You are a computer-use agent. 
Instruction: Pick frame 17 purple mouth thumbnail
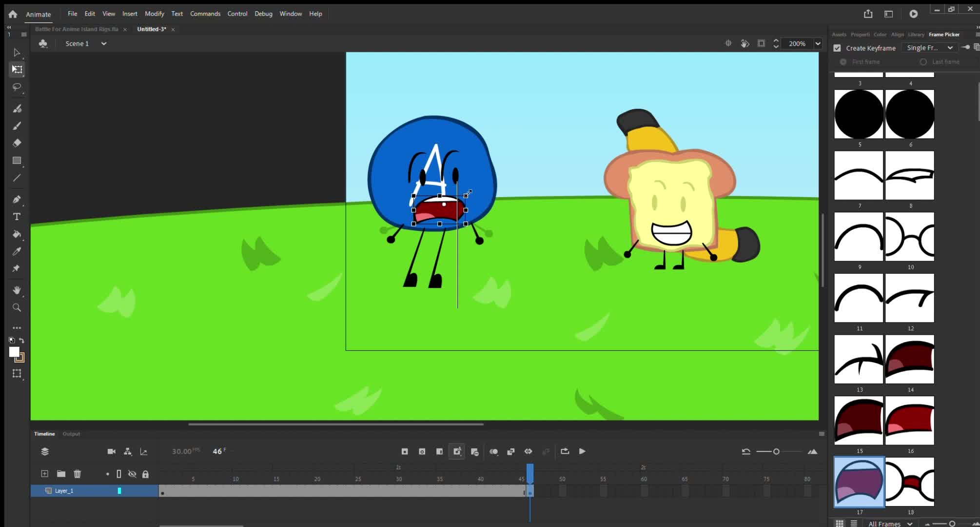click(859, 482)
